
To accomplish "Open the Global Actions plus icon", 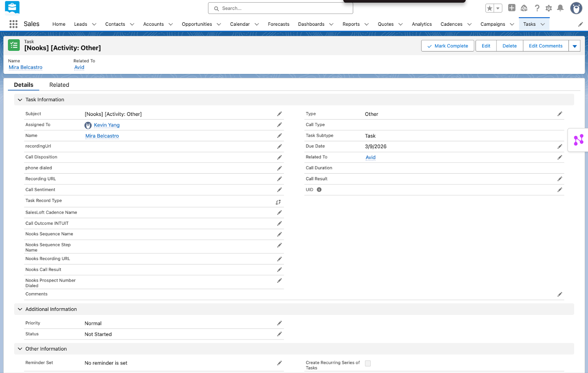I will click(512, 8).
